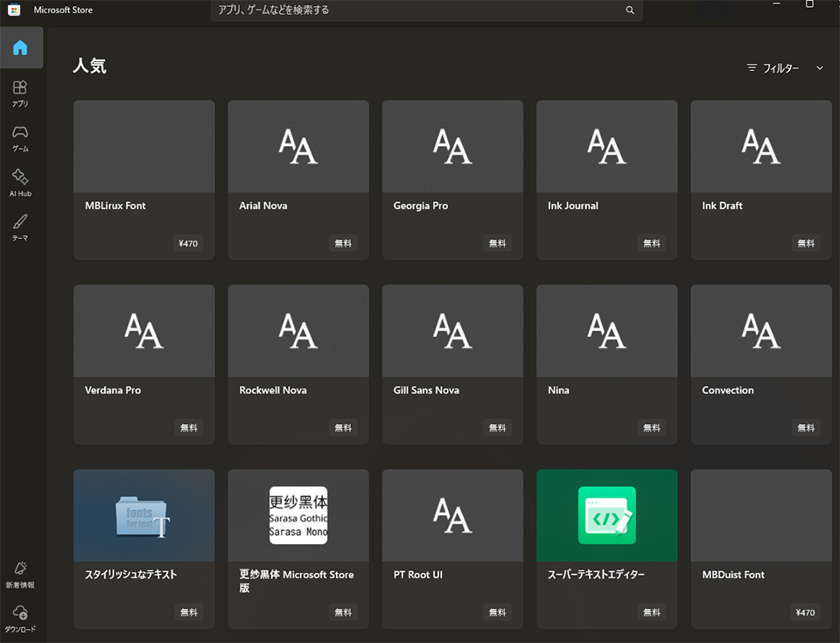Open the blank MBLirux Font thumbnail

144,146
